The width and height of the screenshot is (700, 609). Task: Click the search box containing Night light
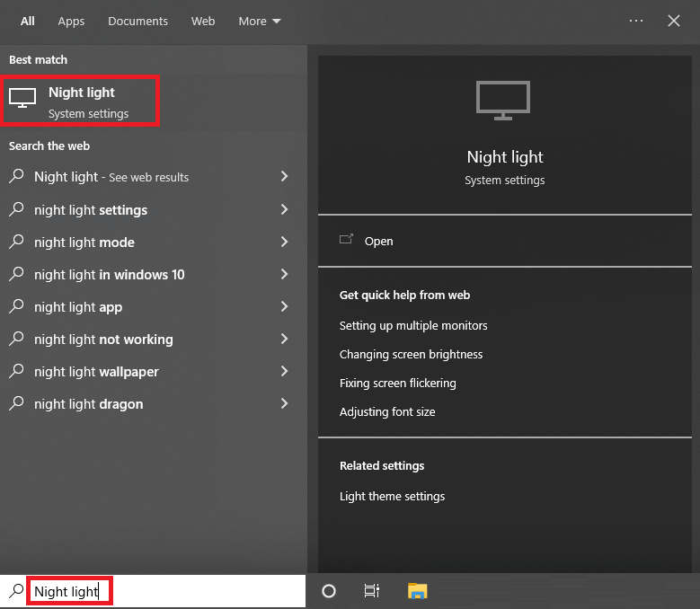pos(162,591)
